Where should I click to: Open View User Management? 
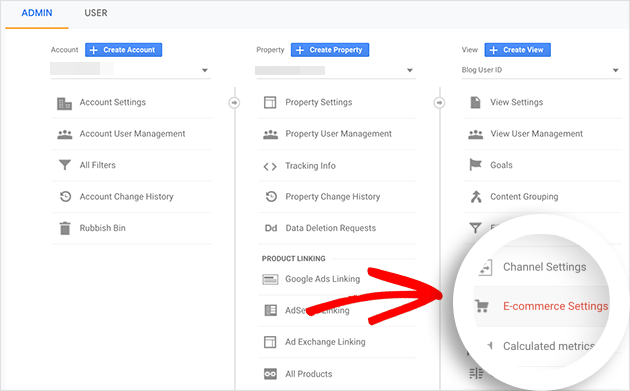pos(536,134)
